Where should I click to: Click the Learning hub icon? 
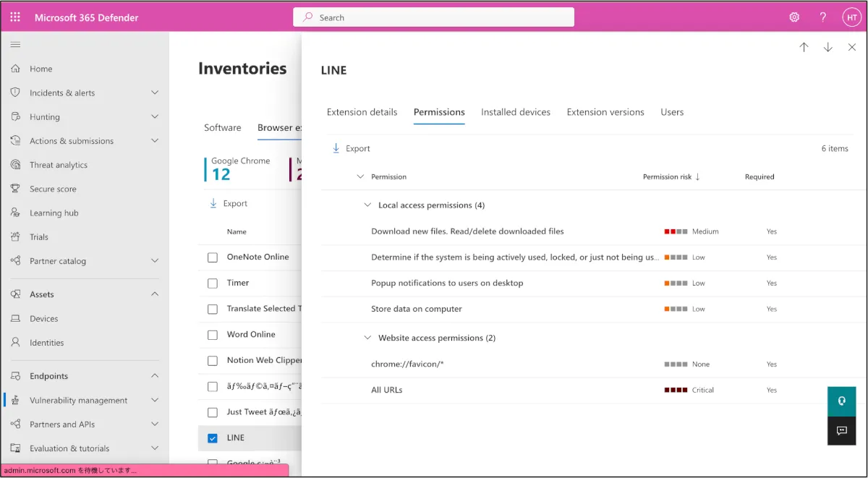(15, 213)
